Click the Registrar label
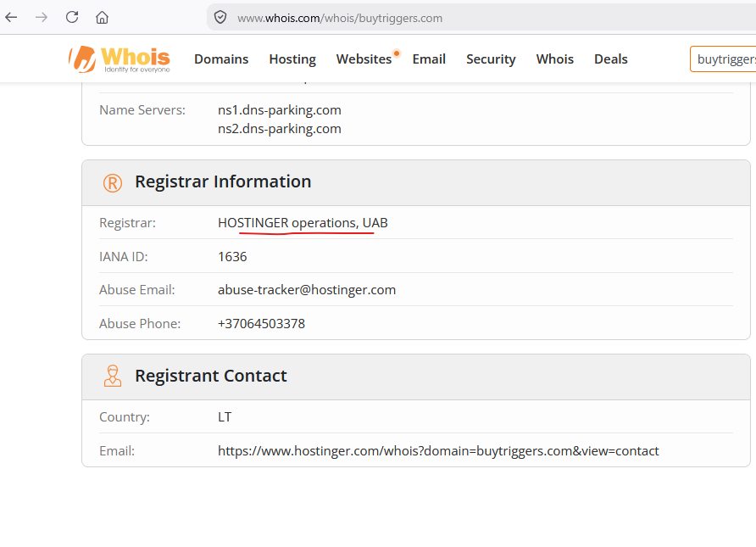756x547 pixels. tap(127, 223)
